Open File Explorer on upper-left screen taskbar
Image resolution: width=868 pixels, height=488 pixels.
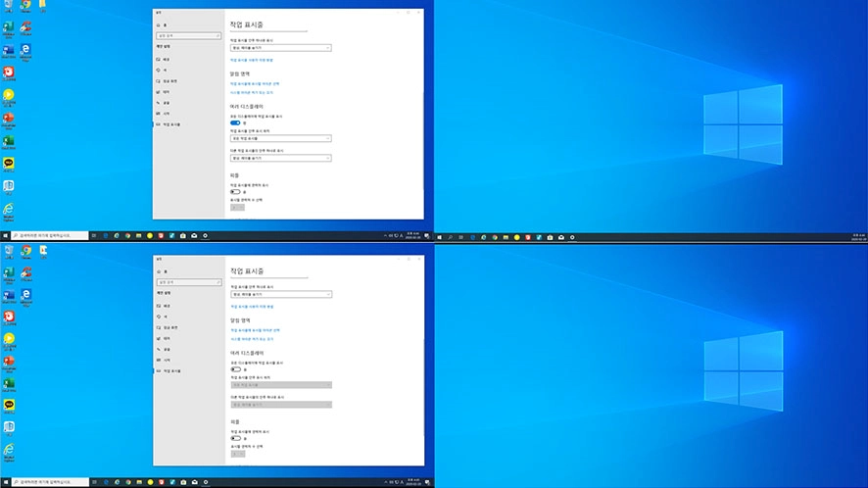138,235
